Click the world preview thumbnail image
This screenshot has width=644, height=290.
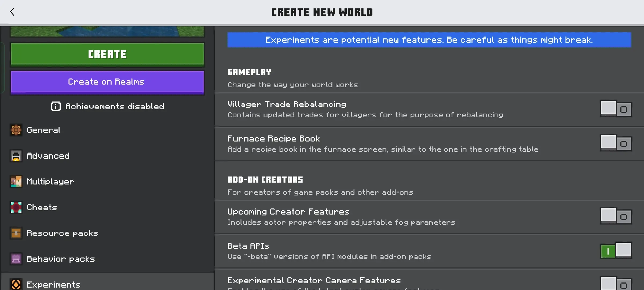pyautogui.click(x=107, y=31)
